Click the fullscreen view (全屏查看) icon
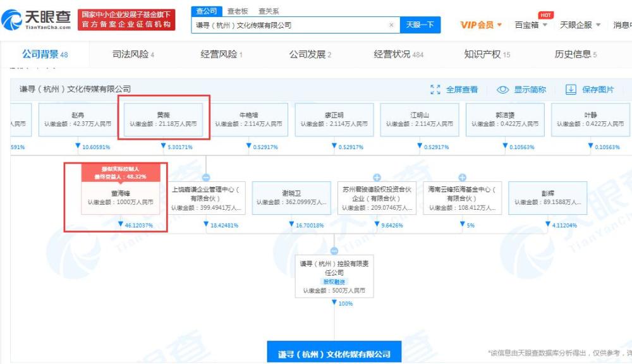Image resolution: width=632 pixels, height=364 pixels. point(435,90)
